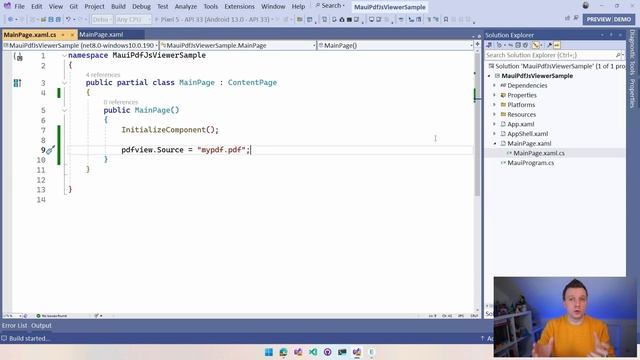
Task: Click the Preview Selected Items icon in Solution Explorer
Action: 557,45
